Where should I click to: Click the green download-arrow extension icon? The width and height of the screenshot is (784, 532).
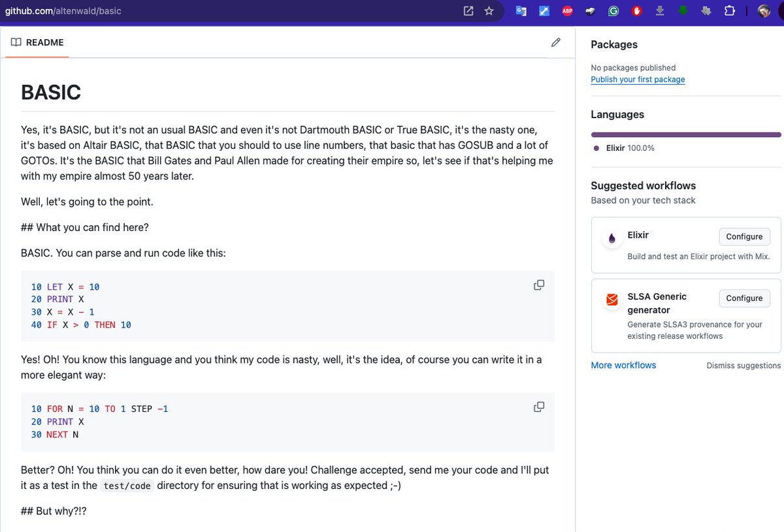pyautogui.click(x=683, y=11)
